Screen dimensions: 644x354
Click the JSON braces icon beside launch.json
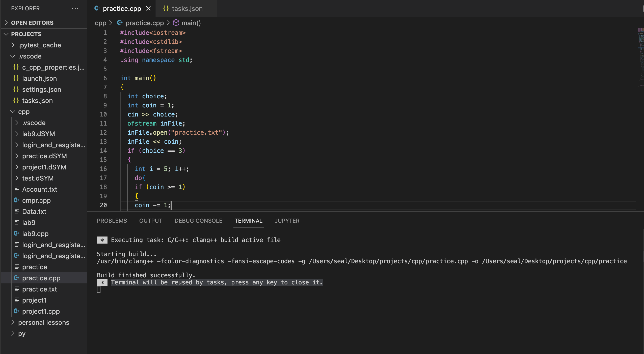16,78
